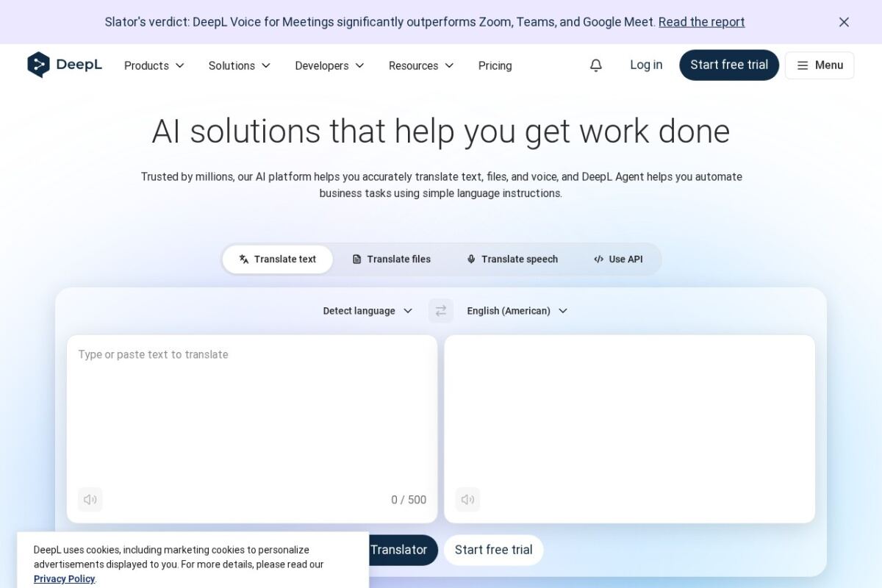The height and width of the screenshot is (588, 882).
Task: Expand the Detect language dropdown
Action: pyautogui.click(x=367, y=311)
